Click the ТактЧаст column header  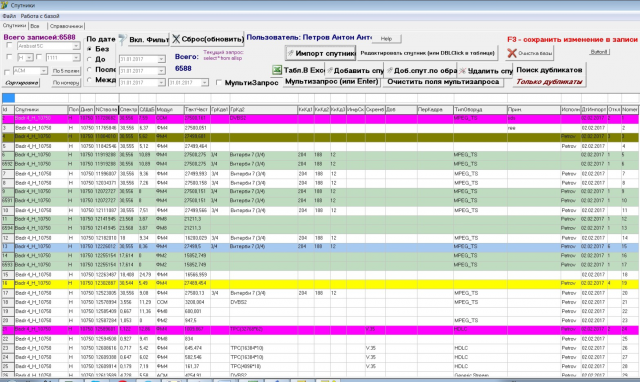(x=197, y=109)
